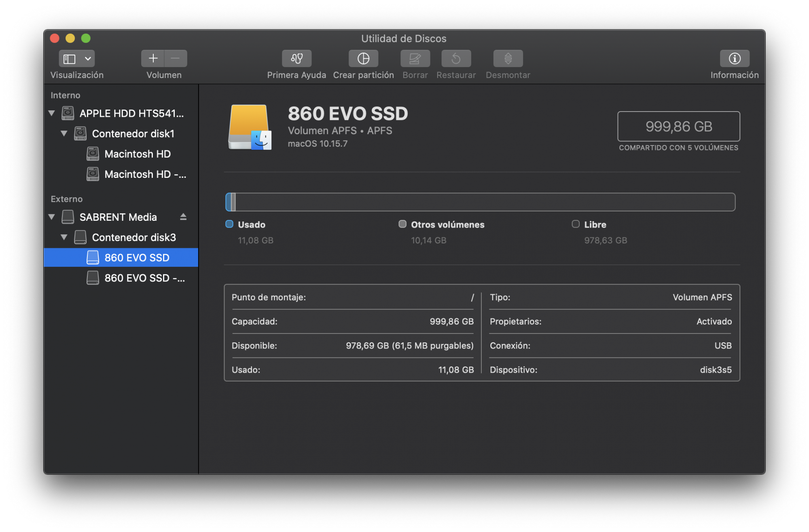Click the Crear partición pie icon

click(363, 59)
